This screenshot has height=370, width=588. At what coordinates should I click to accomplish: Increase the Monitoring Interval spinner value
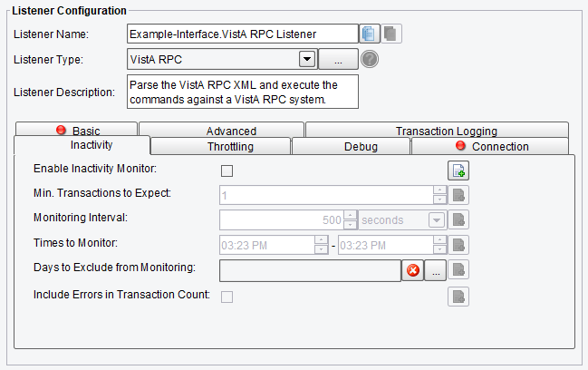(350, 215)
